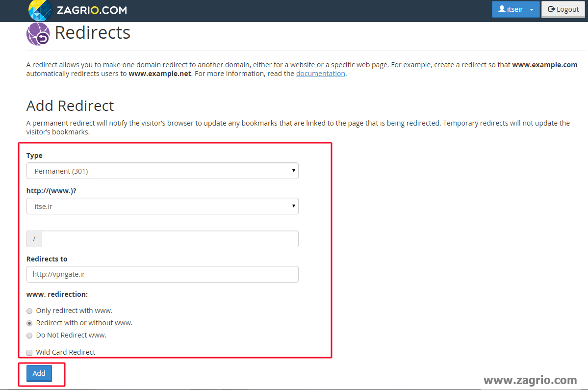
Task: Click the slash prefix box before path field
Action: tap(33, 238)
